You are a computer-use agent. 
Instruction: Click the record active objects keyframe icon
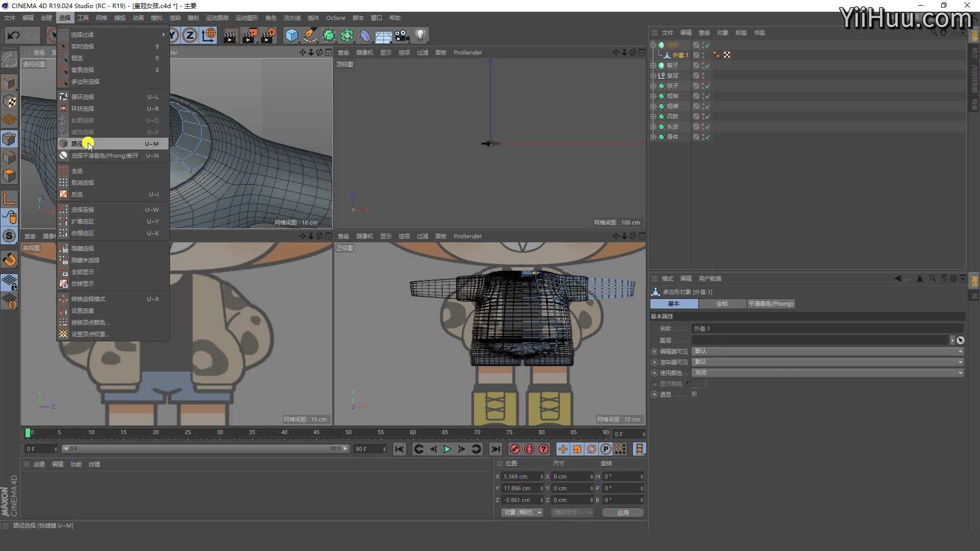pyautogui.click(x=515, y=449)
